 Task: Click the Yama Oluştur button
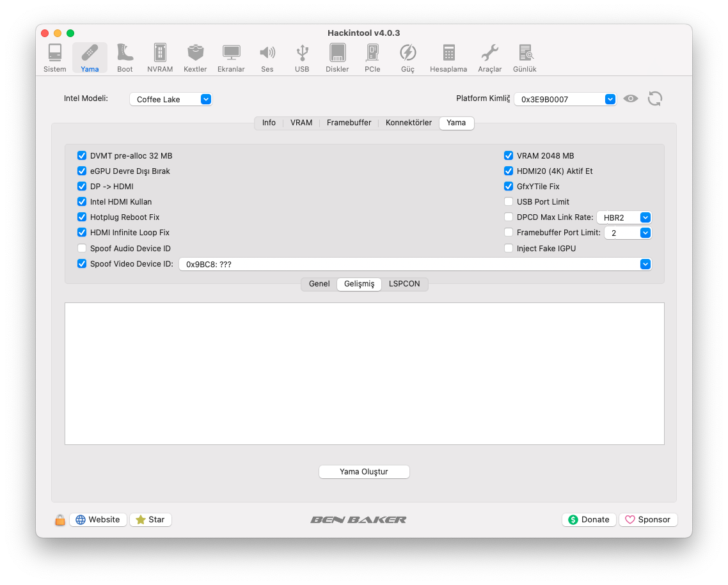click(364, 472)
